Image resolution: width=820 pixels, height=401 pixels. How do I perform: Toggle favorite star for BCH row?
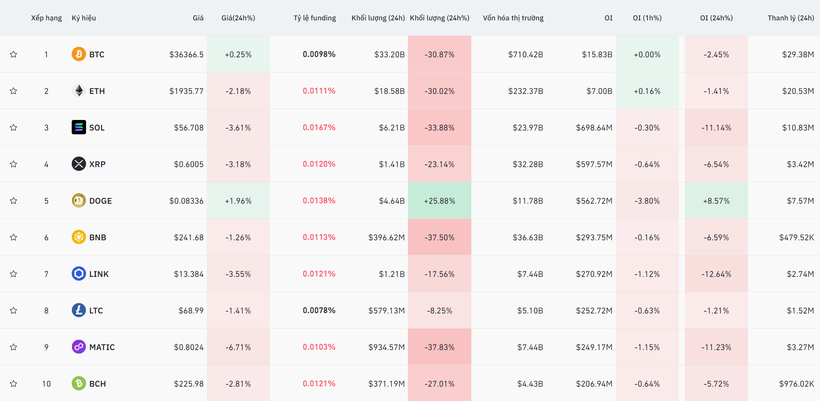click(14, 384)
